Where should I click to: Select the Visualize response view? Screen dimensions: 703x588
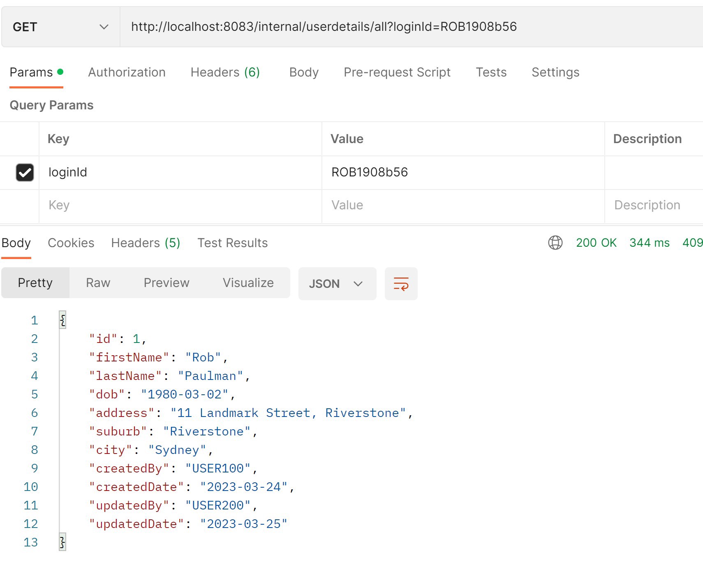247,282
